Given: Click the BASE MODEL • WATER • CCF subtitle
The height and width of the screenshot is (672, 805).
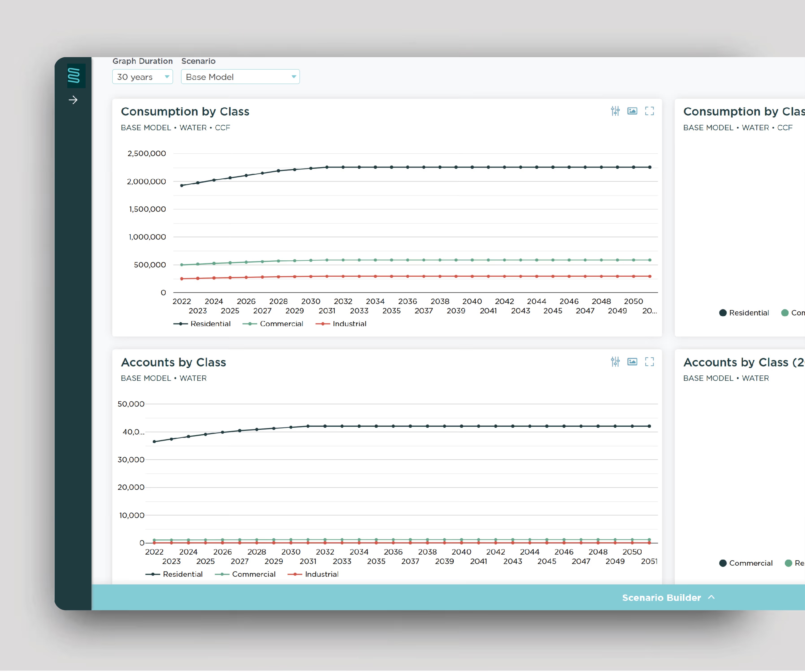Looking at the screenshot, I should [175, 128].
